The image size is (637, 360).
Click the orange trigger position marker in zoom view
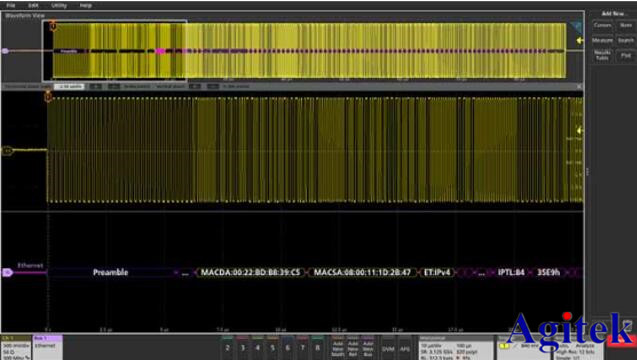(x=48, y=97)
